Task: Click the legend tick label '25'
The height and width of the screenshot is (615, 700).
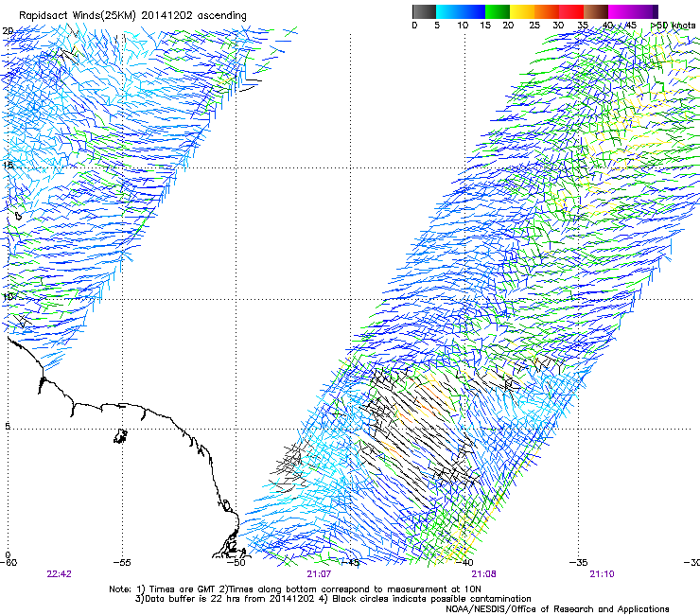Action: pos(534,26)
